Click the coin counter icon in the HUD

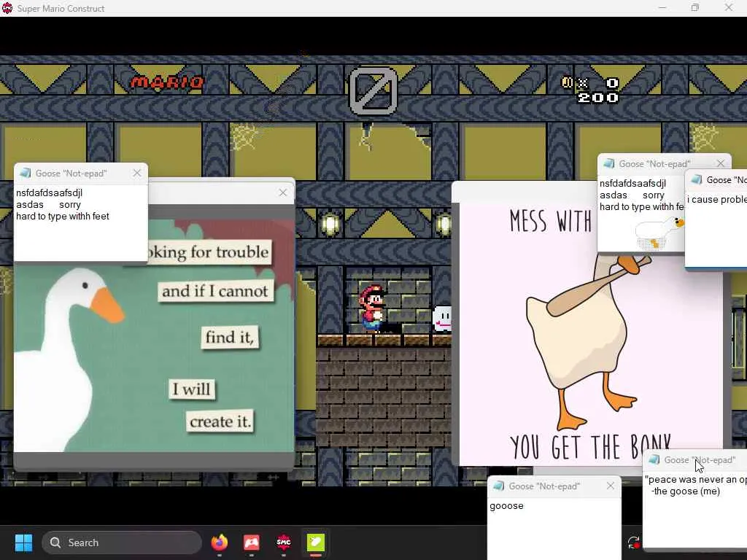[567, 83]
